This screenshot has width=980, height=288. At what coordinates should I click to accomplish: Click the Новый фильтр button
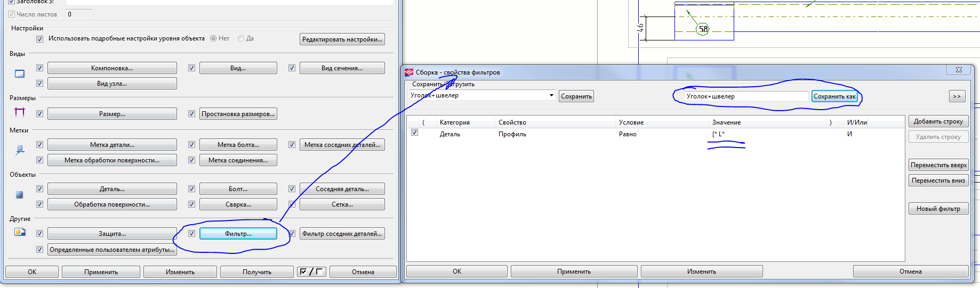point(938,209)
